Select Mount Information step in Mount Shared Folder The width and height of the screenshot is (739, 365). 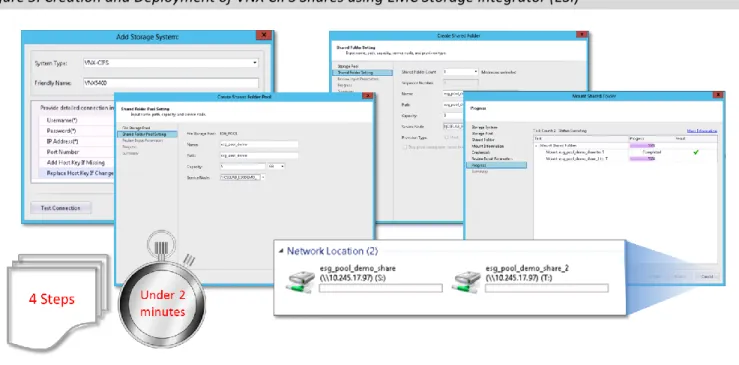point(487,146)
